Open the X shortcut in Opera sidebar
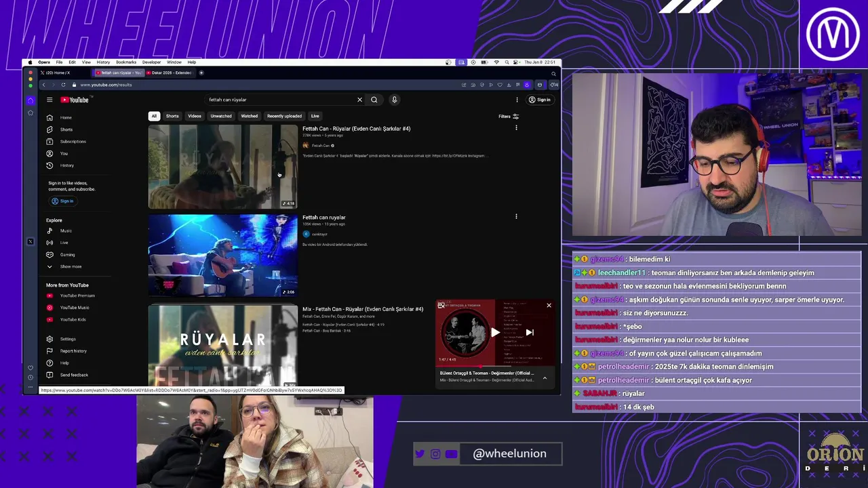 31,242
